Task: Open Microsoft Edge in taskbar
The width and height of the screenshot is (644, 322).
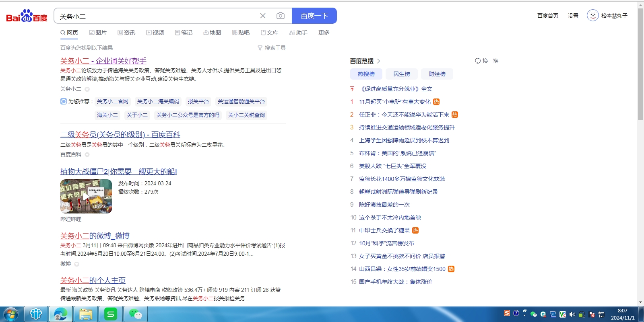Action: 61,314
